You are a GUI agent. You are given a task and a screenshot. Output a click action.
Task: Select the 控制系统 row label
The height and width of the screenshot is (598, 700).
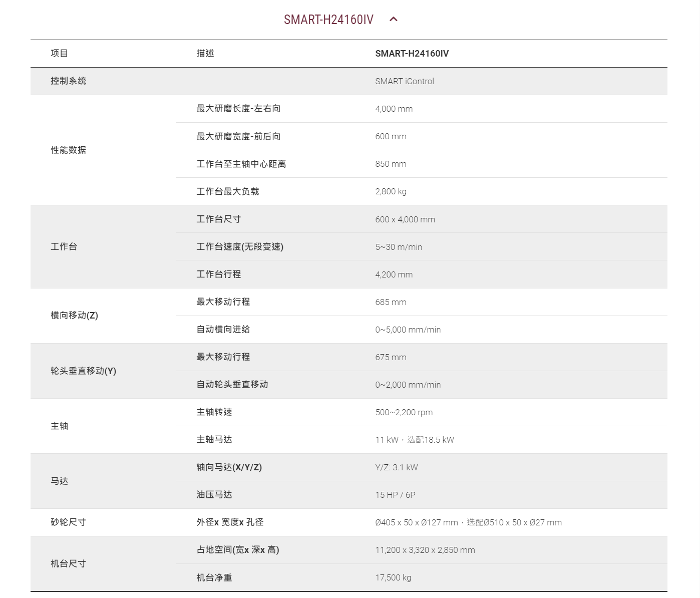pos(68,81)
